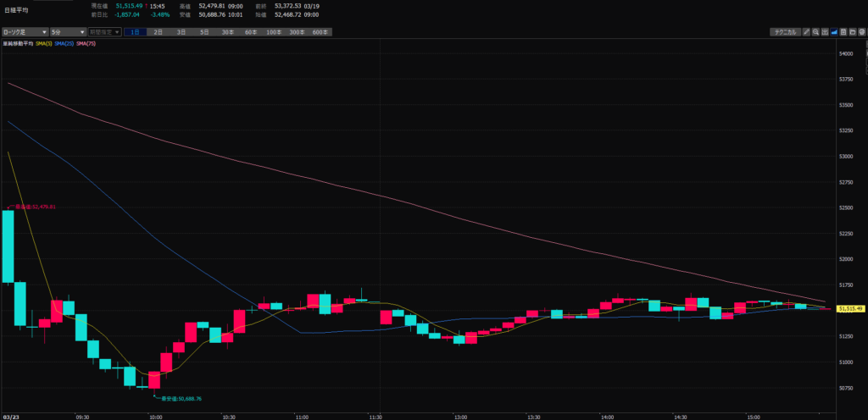Toggle the blue volume area chart icon

(835, 32)
